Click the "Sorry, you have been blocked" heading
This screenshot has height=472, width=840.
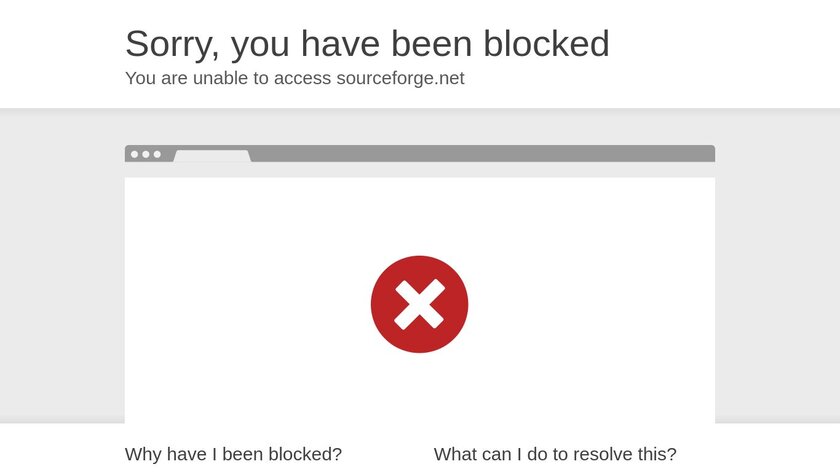point(367,43)
